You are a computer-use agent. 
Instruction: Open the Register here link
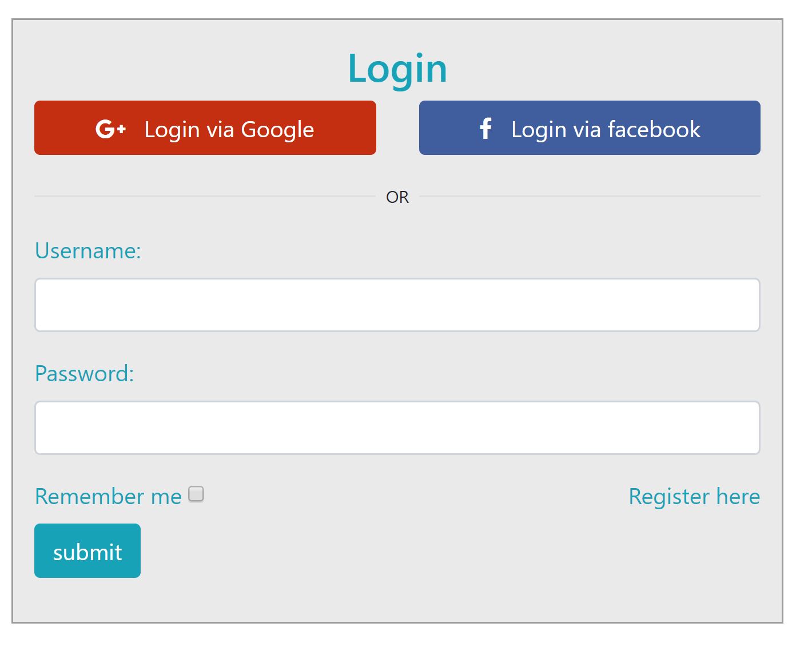point(694,496)
